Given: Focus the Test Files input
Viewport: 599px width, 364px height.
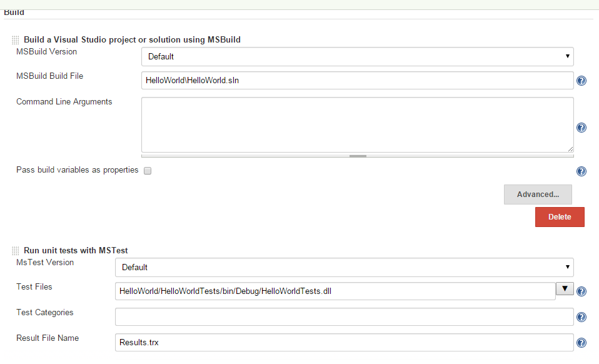Looking at the screenshot, I should tap(335, 291).
